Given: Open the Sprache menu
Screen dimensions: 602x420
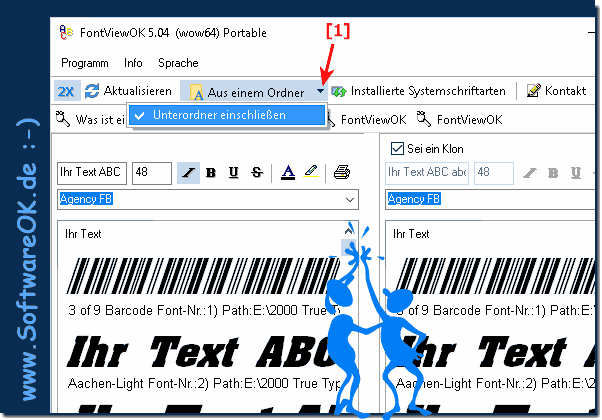Looking at the screenshot, I should click(178, 63).
